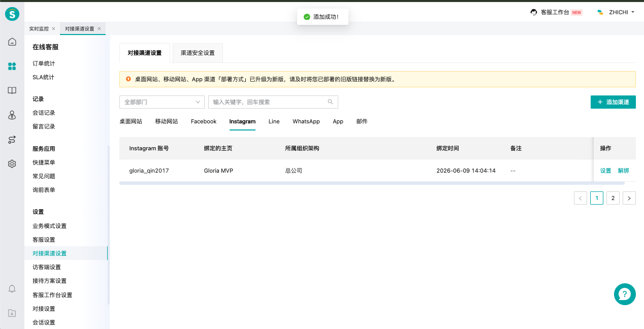Click the 添加渠道 button

coord(613,102)
